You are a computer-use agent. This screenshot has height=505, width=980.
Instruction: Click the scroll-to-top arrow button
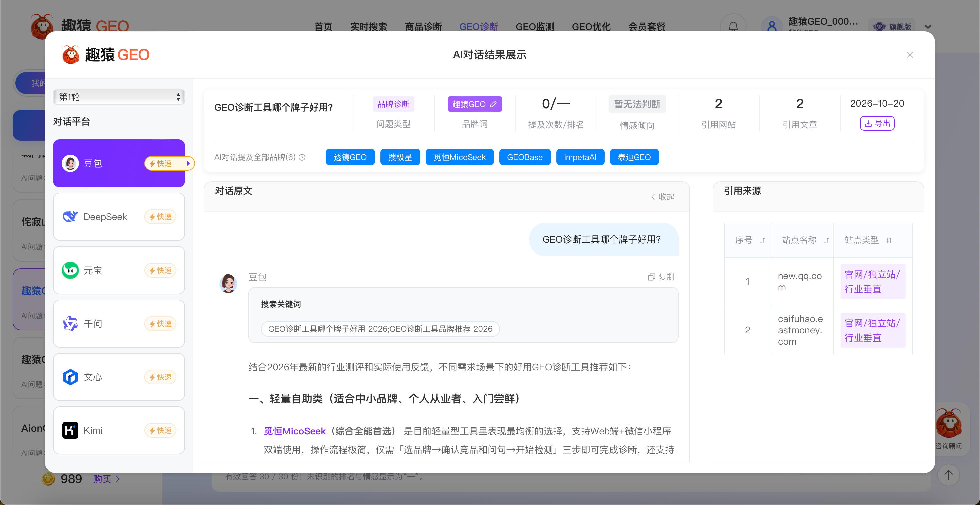click(948, 475)
